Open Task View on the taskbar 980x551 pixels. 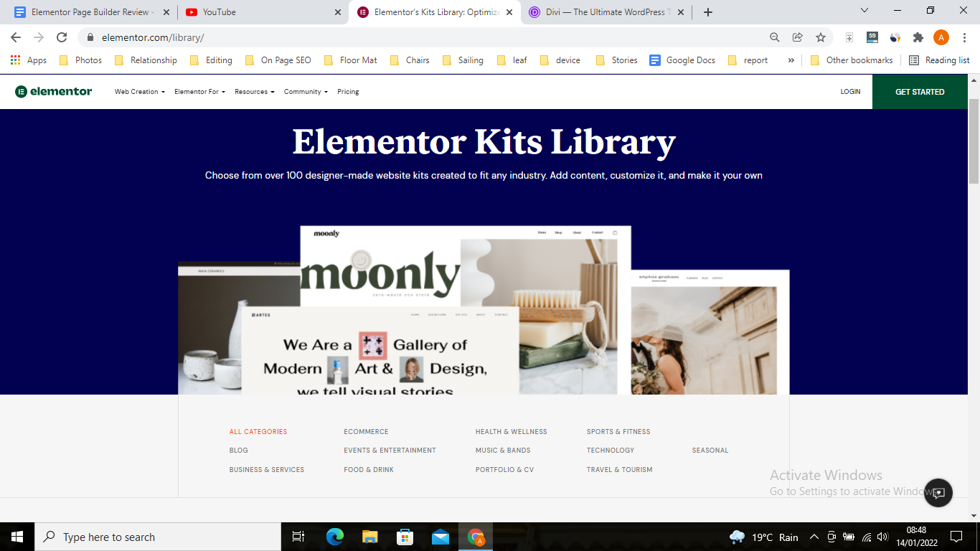pyautogui.click(x=298, y=537)
